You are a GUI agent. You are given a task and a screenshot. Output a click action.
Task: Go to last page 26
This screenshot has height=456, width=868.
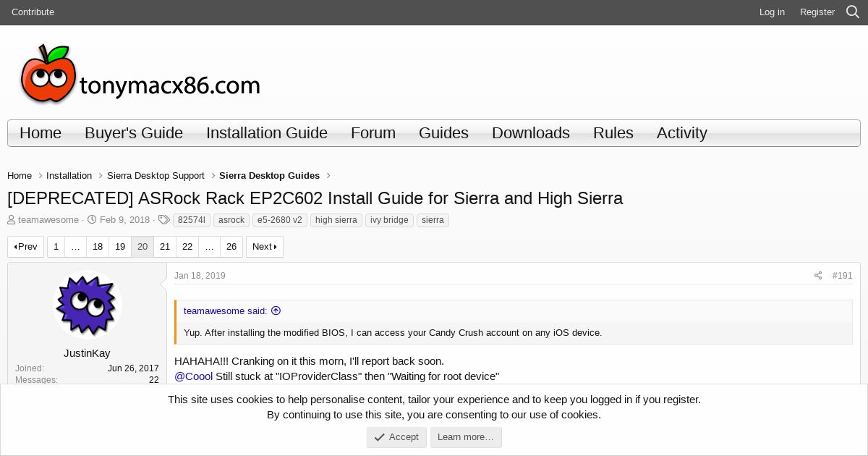click(x=231, y=247)
